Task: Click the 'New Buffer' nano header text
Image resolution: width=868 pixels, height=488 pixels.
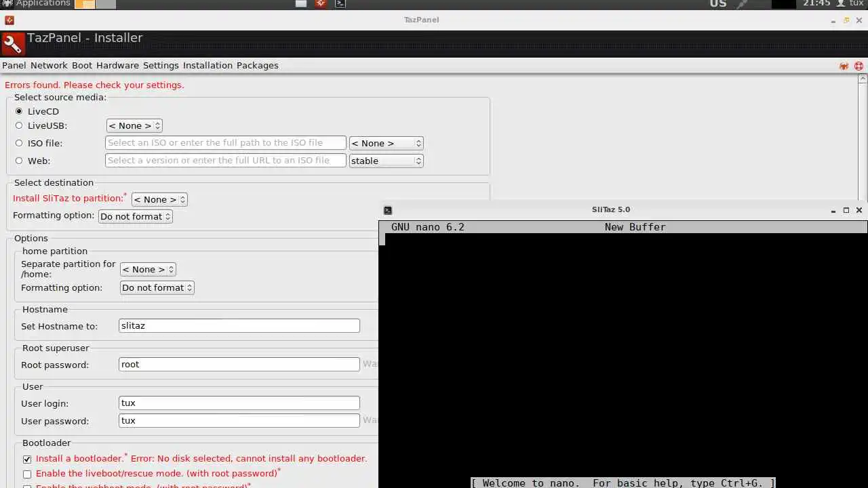Action: tap(635, 227)
